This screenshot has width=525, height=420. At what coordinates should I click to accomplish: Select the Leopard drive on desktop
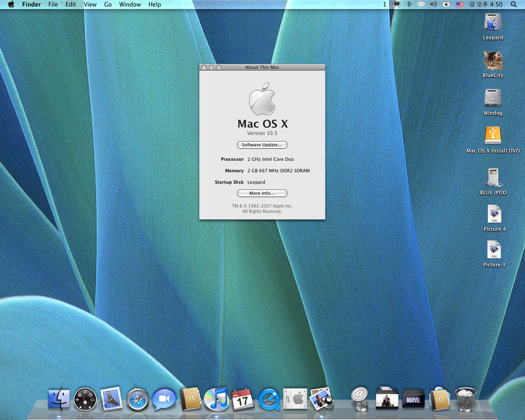493,27
